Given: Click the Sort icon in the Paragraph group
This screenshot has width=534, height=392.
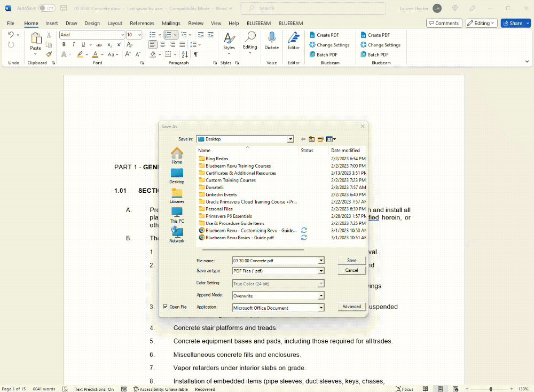Looking at the screenshot, I should point(184,54).
